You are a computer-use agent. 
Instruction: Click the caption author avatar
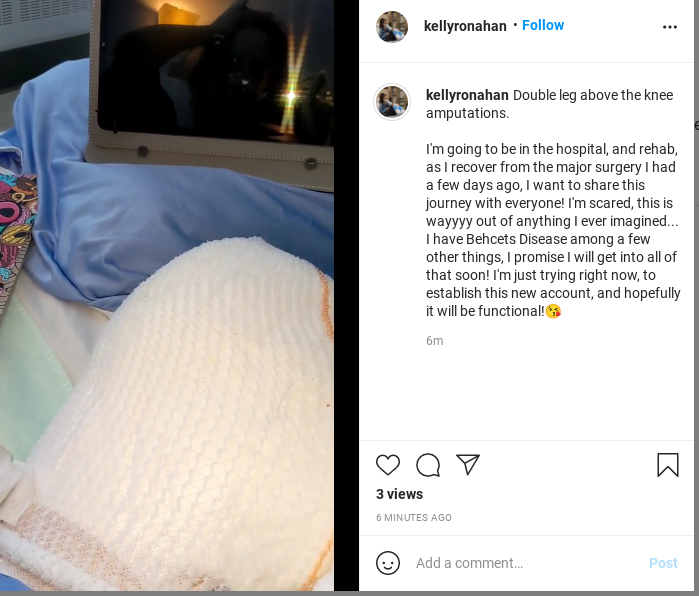pyautogui.click(x=392, y=102)
